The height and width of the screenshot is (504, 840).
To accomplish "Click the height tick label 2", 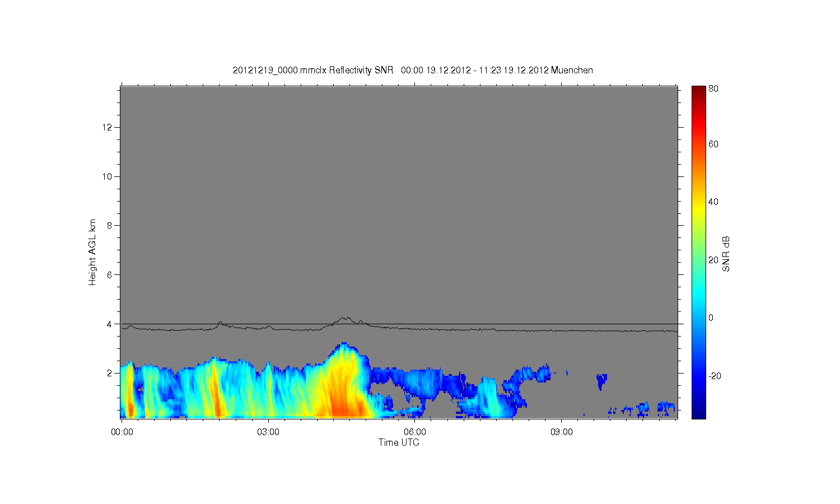I will pyautogui.click(x=109, y=373).
